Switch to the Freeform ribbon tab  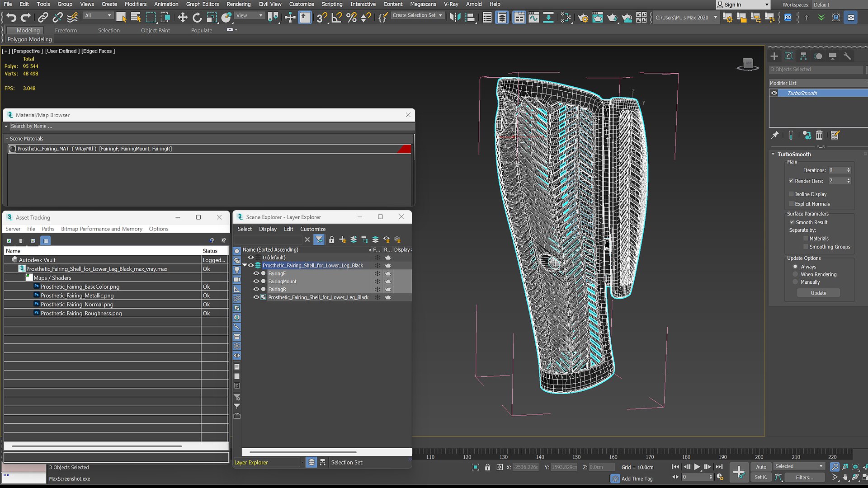(66, 30)
